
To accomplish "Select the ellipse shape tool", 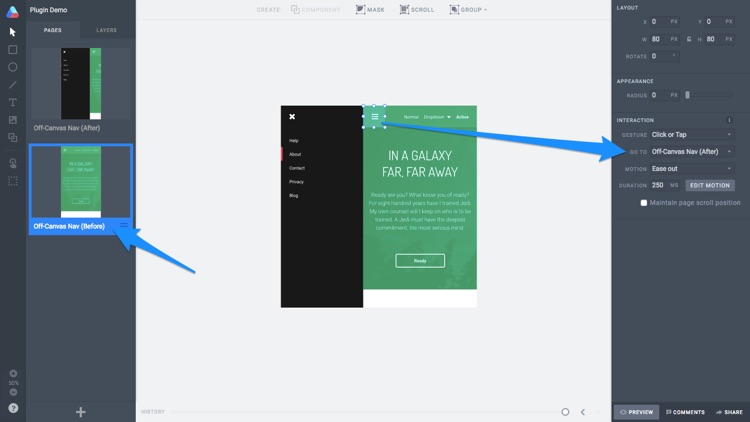I will click(13, 67).
